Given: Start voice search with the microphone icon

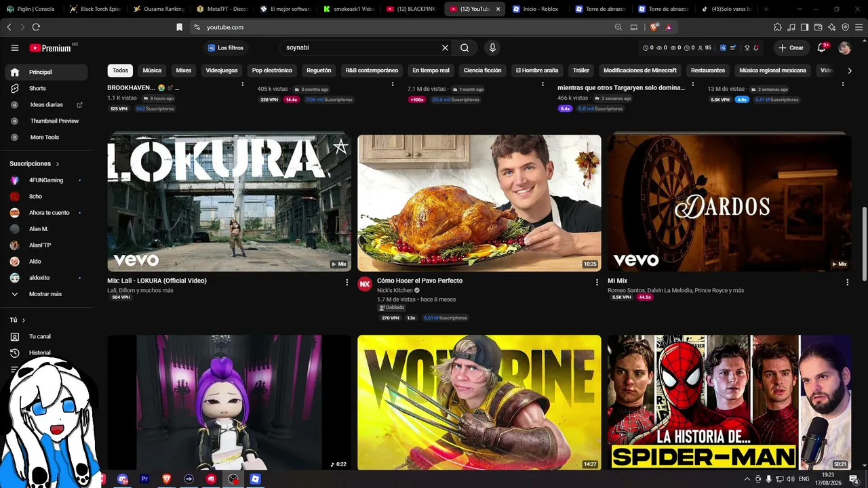Looking at the screenshot, I should [x=492, y=47].
